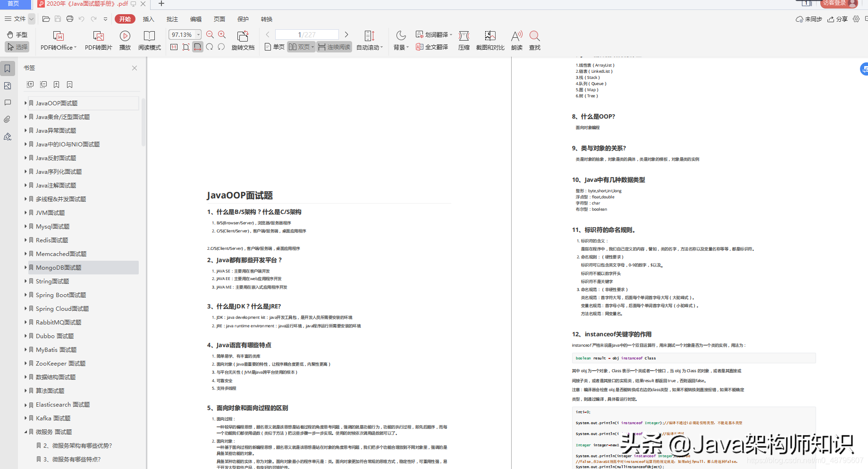868x469 pixels.
Task: Close the 书签 bookmarks panel
Action: pyautogui.click(x=135, y=68)
